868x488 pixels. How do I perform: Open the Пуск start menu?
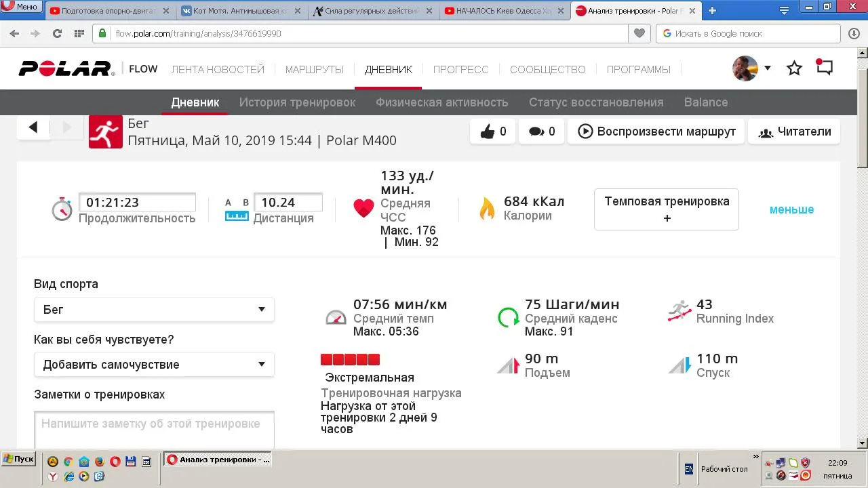tap(19, 459)
